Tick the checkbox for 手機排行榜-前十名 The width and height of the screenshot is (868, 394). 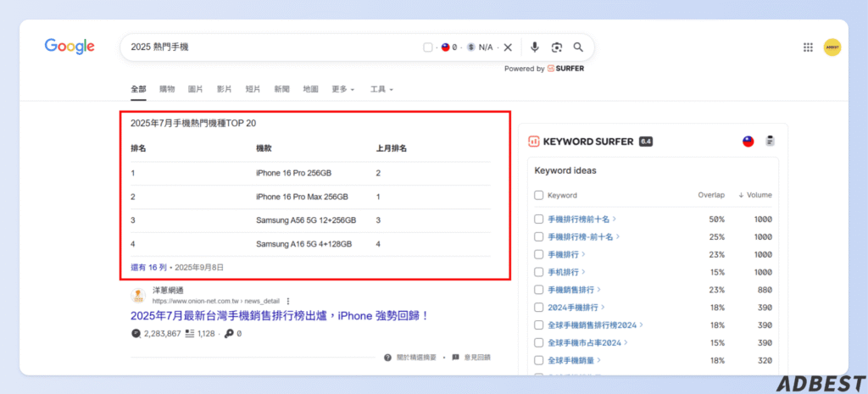point(538,237)
